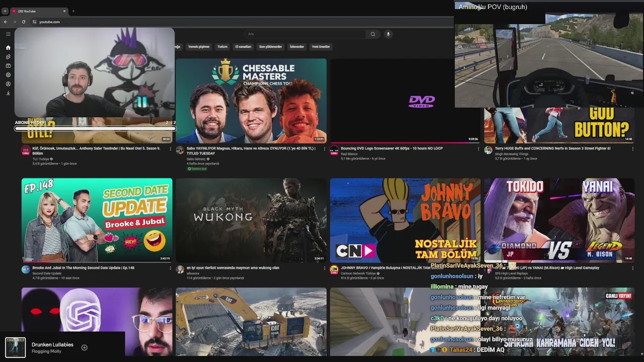Open Sabo Satranç channel avatar
The image size is (644, 362).
coord(180,150)
